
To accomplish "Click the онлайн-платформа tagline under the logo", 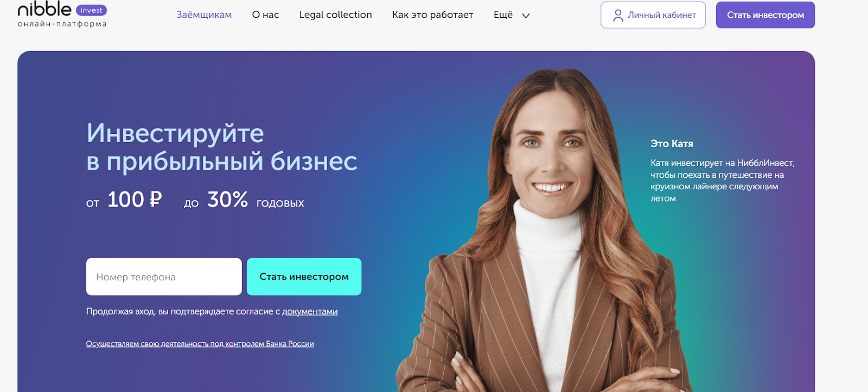I will [x=62, y=24].
